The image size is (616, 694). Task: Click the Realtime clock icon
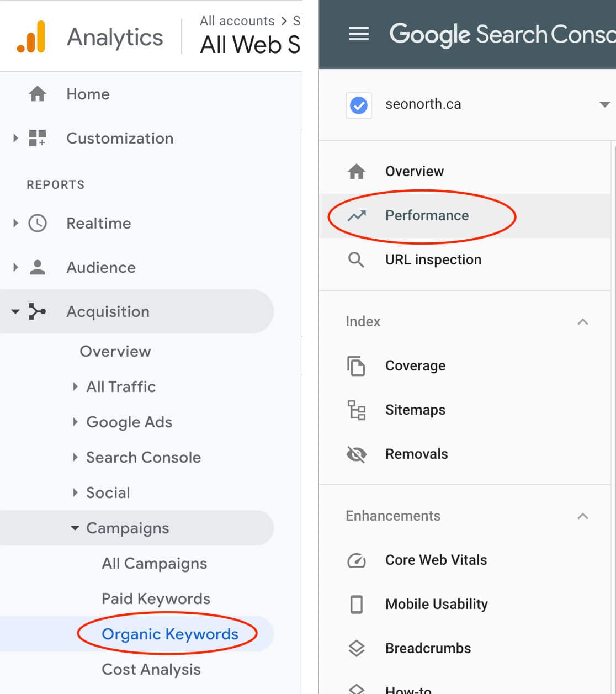38,223
